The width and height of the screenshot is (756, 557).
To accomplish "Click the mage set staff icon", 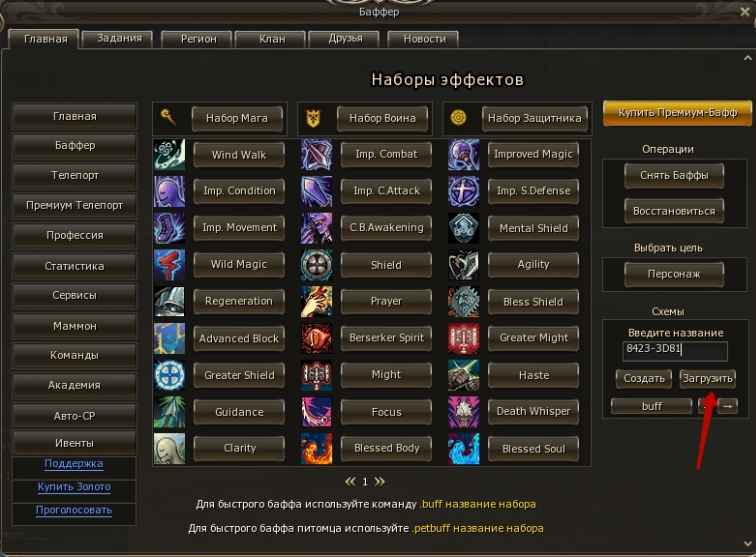I will pos(168,117).
